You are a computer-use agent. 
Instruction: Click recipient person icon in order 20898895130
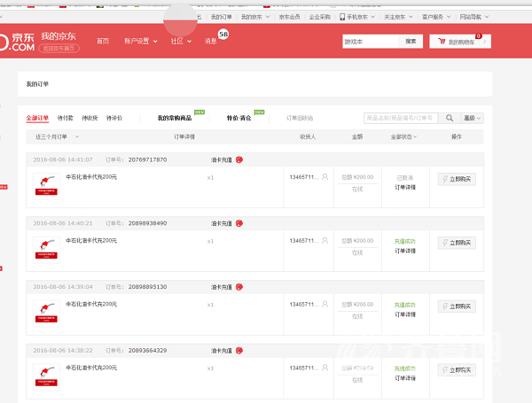(x=325, y=305)
